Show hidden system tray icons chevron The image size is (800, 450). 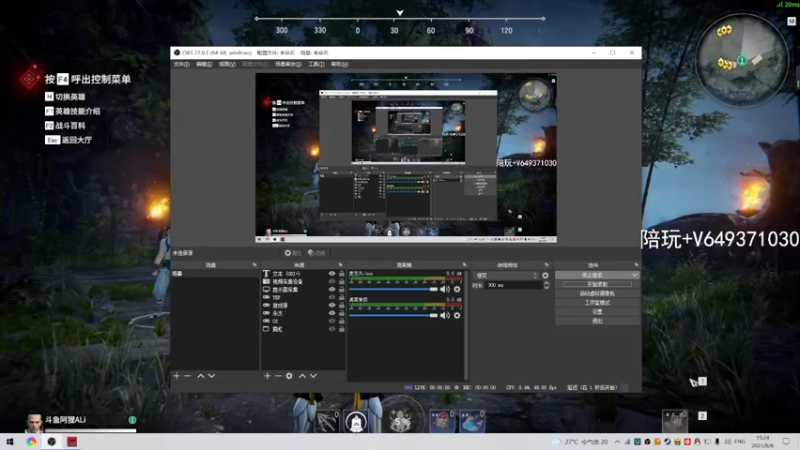pos(617,442)
